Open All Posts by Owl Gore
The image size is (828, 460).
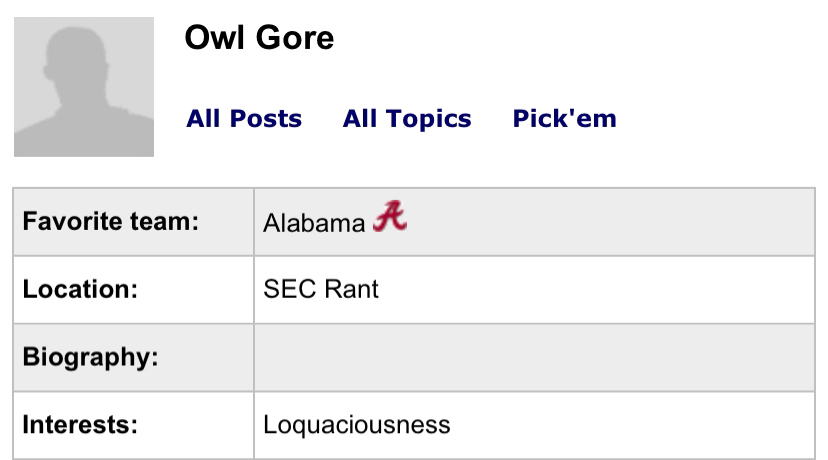click(244, 119)
